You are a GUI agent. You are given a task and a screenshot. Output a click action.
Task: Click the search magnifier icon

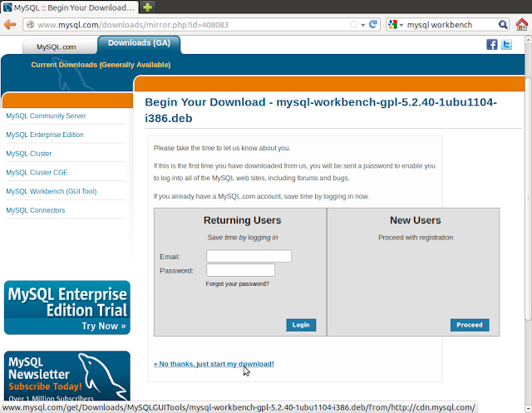503,24
